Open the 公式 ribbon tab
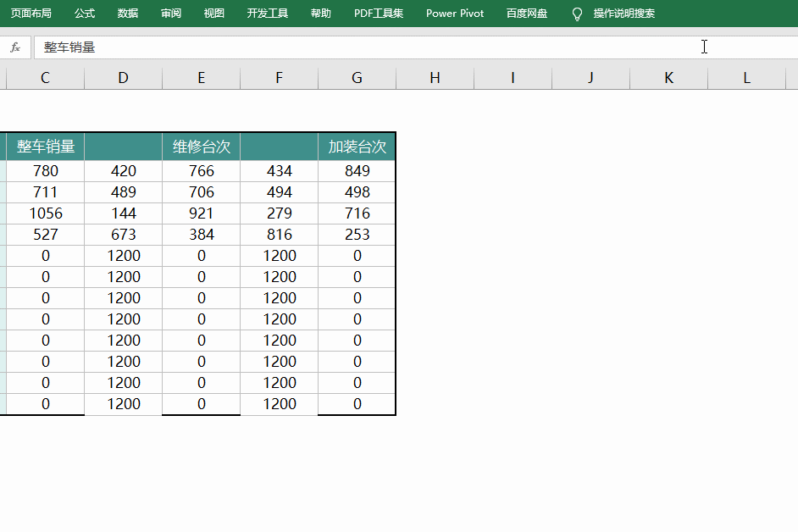The height and width of the screenshot is (532, 798). tap(85, 14)
